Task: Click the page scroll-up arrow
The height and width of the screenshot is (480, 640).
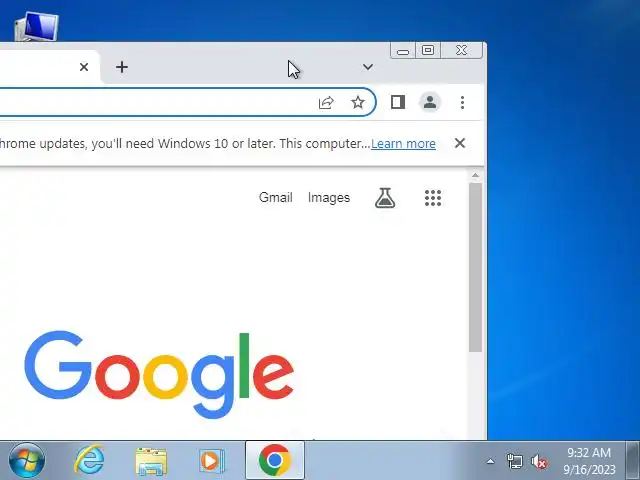Action: 475,175
